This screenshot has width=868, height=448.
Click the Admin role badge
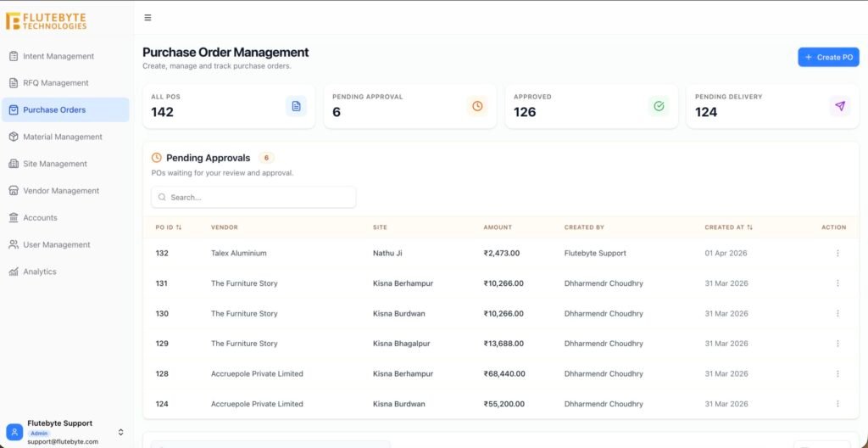(x=39, y=433)
